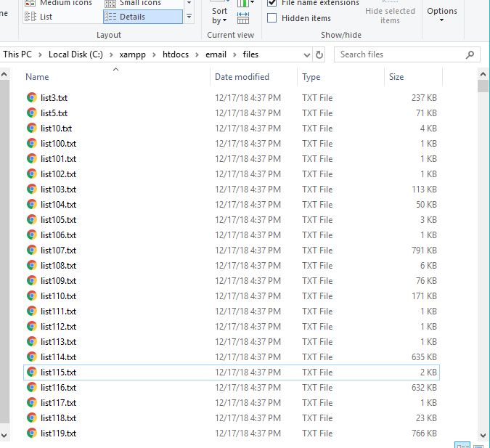Click Hide selected items button
Viewport: 490px width, 448px height.
coord(390,12)
